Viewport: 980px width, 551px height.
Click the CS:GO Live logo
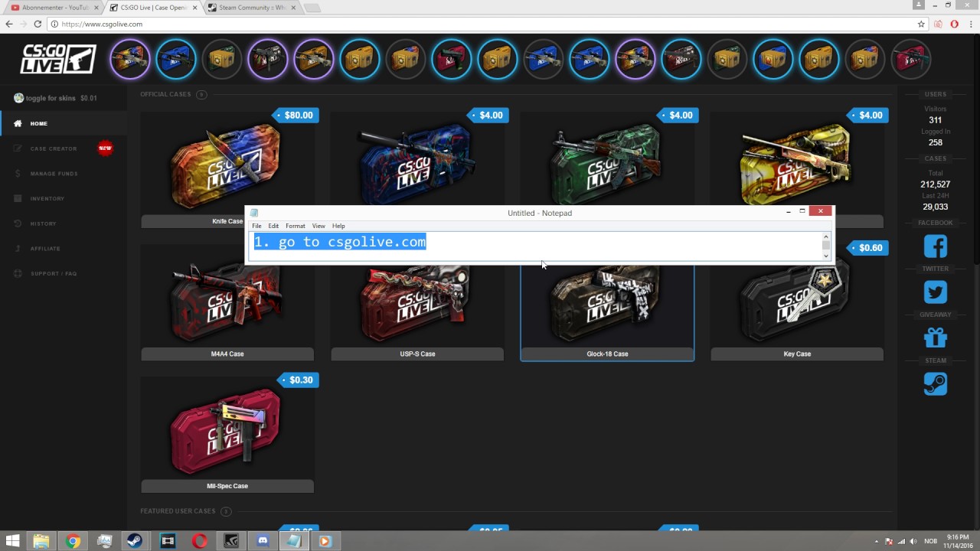[58, 59]
